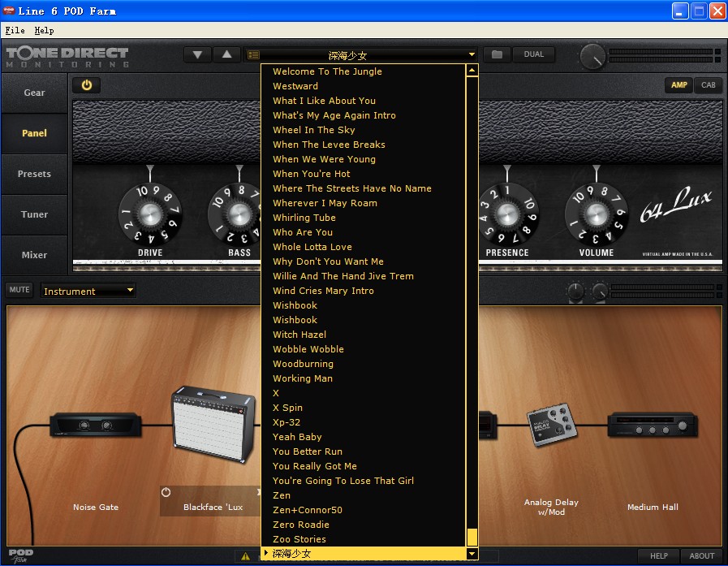
Task: Choose preset What I Like About You
Action: coord(363,101)
